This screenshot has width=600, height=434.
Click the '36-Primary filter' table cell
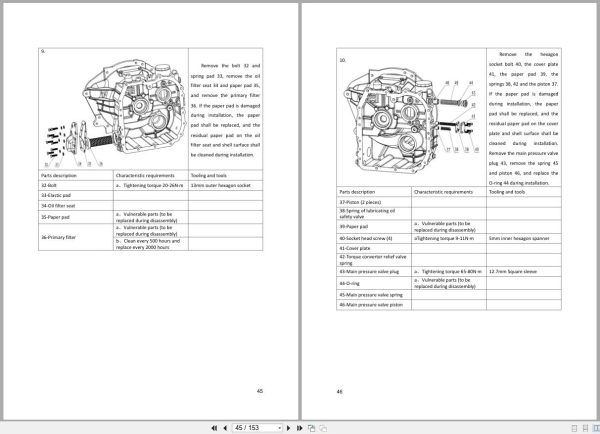tap(76, 237)
